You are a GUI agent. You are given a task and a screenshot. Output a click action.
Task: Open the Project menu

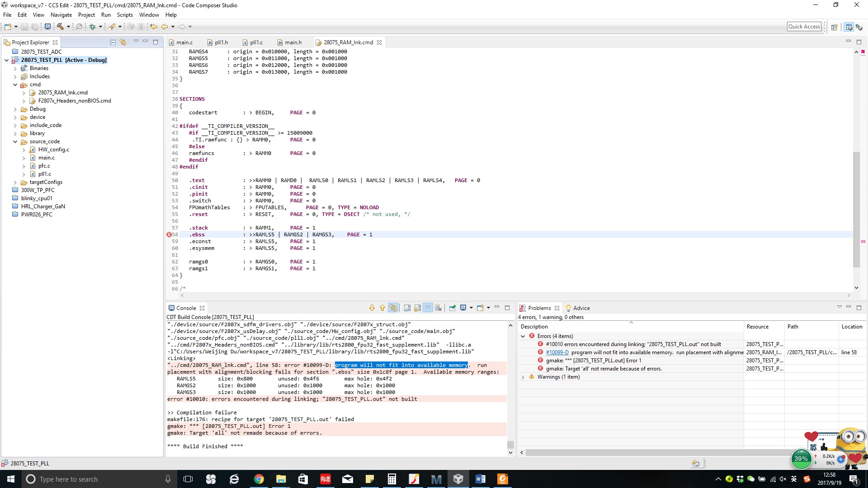86,15
